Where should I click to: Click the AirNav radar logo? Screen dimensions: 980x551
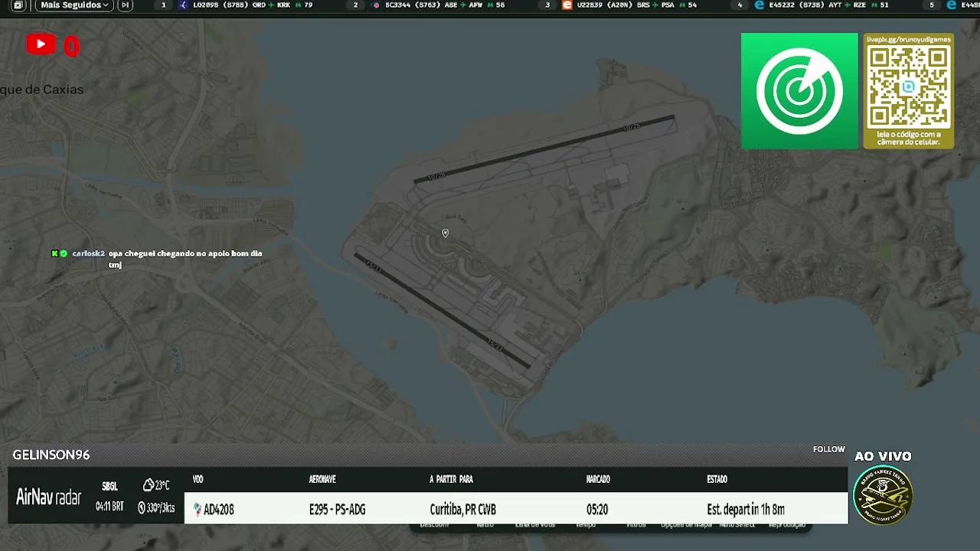coord(48,497)
